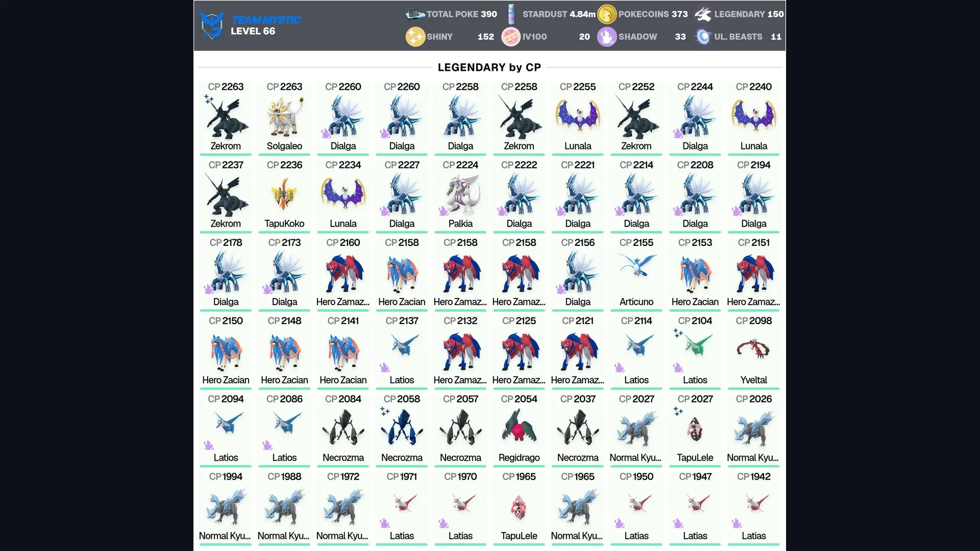Select the Necrozma CP 2084 card
The image size is (980, 551).
tap(343, 430)
